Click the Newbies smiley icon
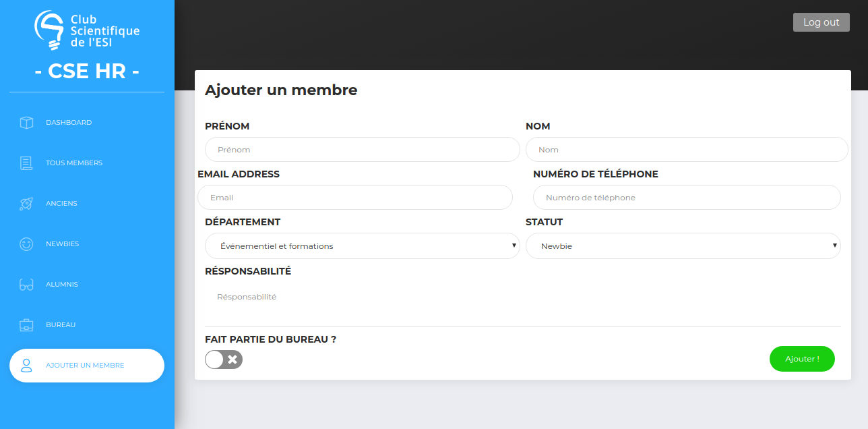This screenshot has width=868, height=429. [26, 244]
